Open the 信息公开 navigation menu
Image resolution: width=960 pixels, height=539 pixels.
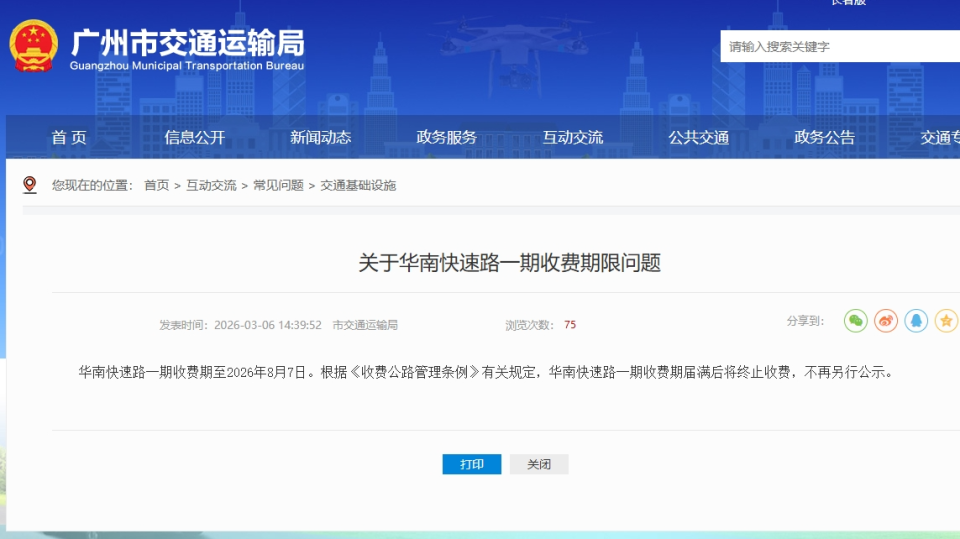pyautogui.click(x=195, y=138)
